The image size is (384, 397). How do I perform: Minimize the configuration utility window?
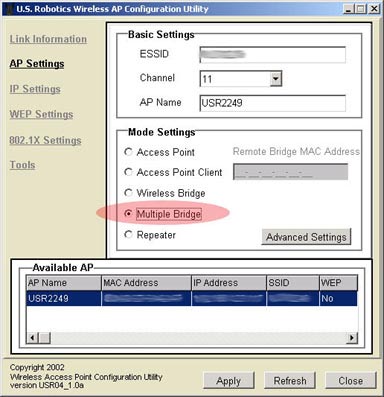point(349,9)
